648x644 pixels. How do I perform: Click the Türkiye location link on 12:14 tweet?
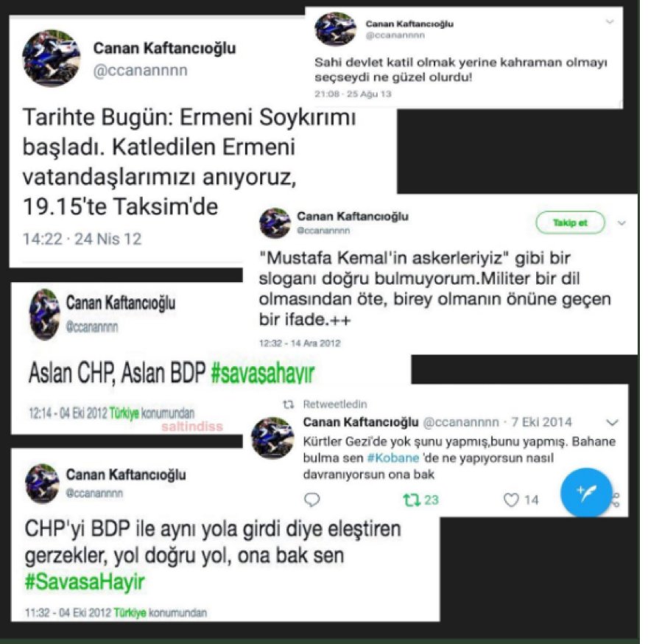point(124,413)
